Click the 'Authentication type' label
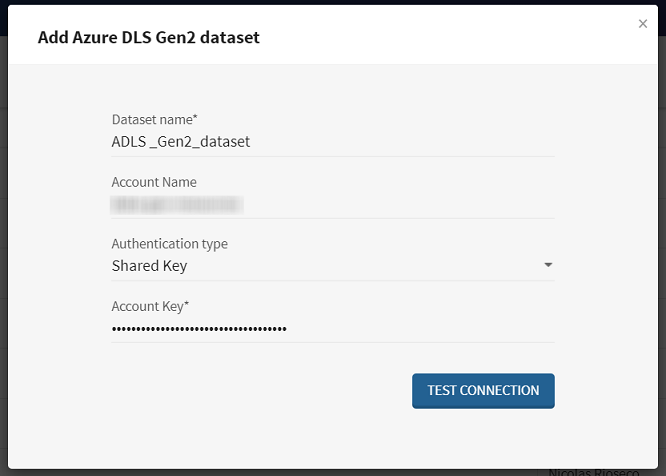 point(169,244)
